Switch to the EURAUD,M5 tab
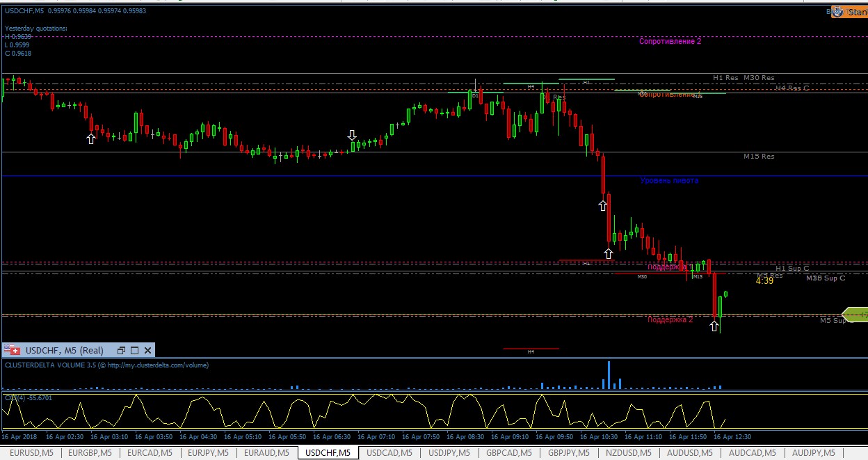The width and height of the screenshot is (868, 460). [267, 453]
